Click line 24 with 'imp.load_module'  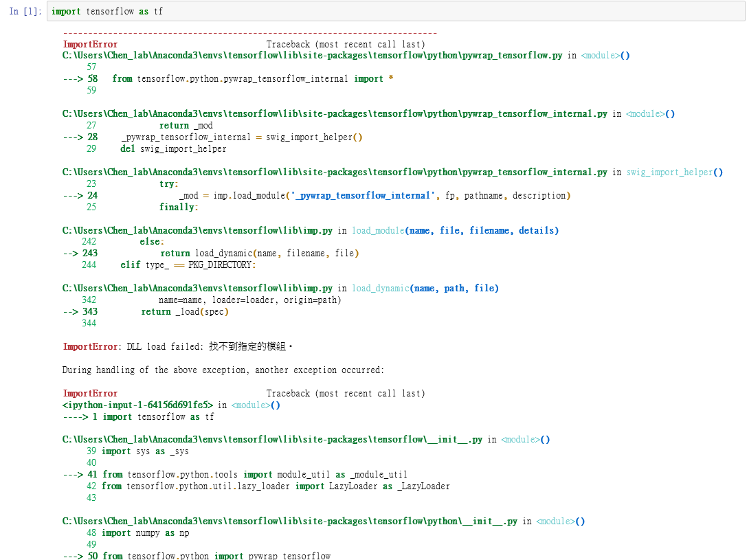click(x=317, y=195)
